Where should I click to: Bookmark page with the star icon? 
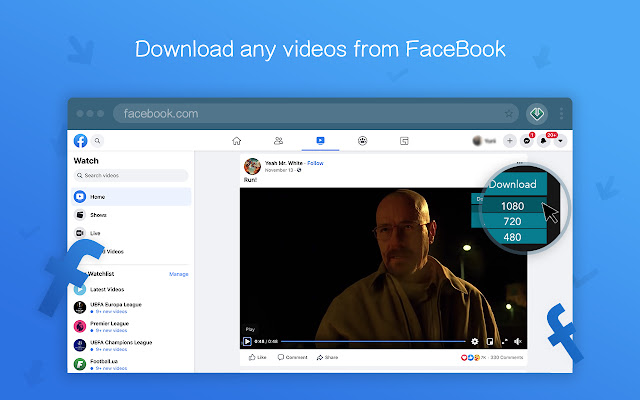coord(509,113)
